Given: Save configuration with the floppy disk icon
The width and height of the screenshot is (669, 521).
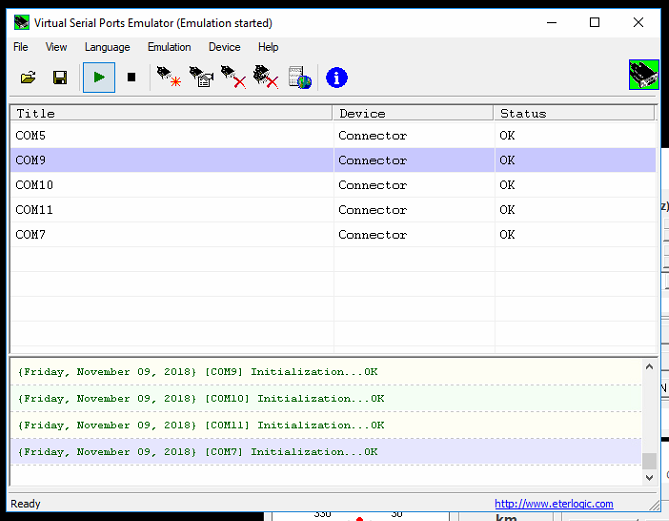Looking at the screenshot, I should pos(60,78).
